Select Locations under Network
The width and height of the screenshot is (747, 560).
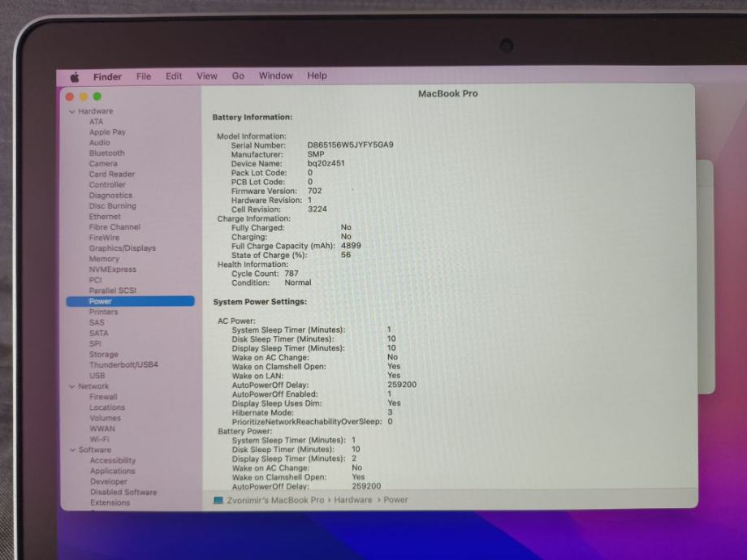click(x=107, y=407)
